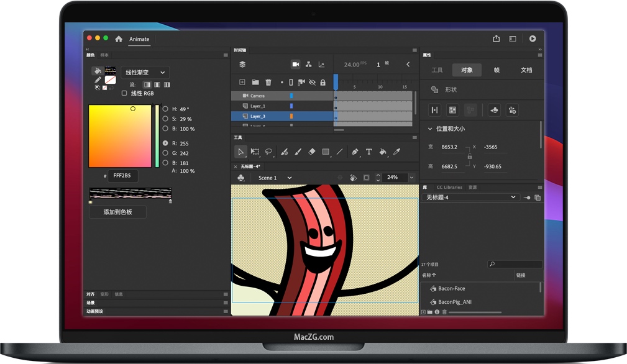Switch to the 文档 properties tab

pos(526,70)
